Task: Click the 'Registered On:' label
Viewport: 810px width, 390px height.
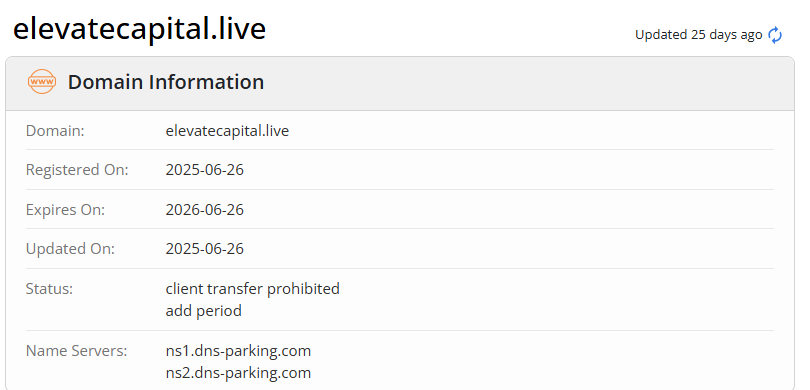Action: (77, 170)
